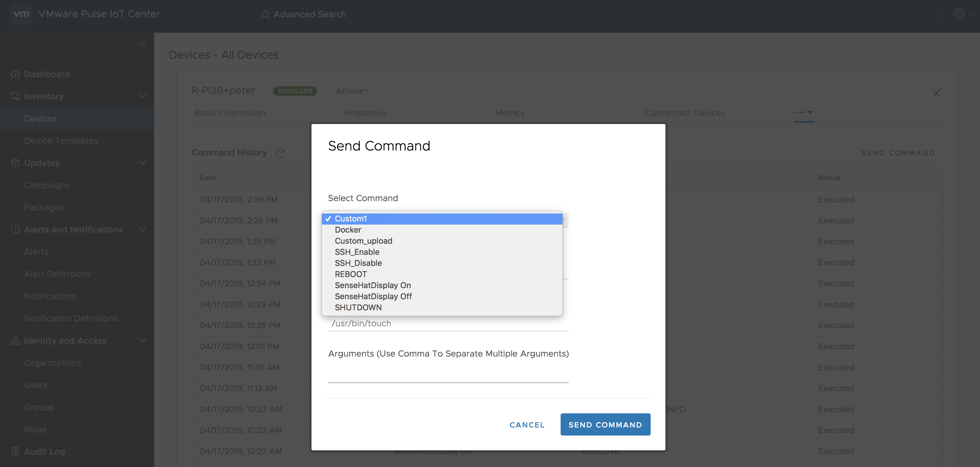
Task: Click the Audit Log document icon
Action: pos(15,452)
